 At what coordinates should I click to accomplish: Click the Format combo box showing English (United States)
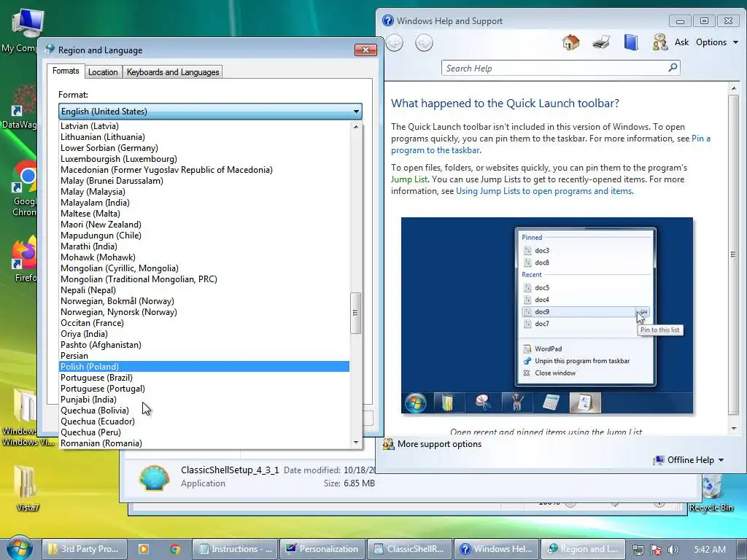[210, 112]
